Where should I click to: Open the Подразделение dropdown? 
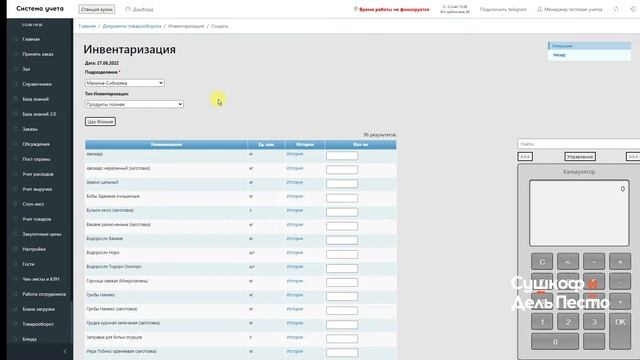[124, 83]
